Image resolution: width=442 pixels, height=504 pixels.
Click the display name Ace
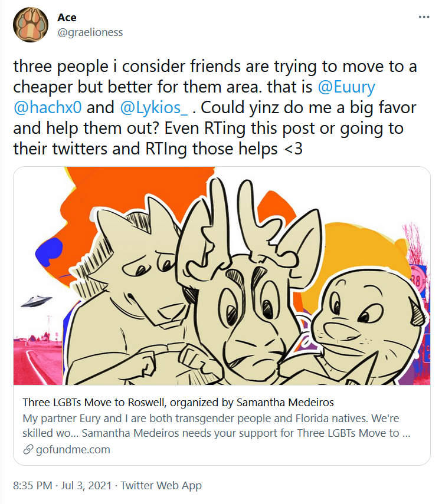pos(67,17)
